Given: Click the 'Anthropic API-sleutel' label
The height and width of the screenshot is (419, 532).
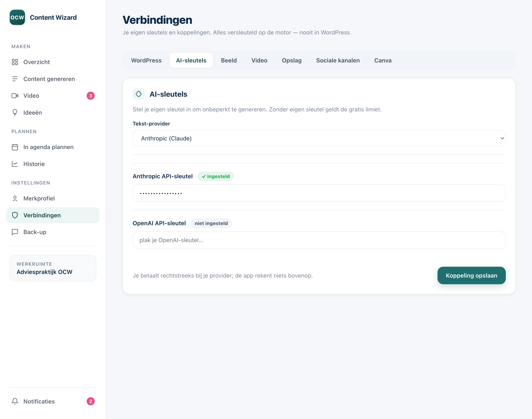Looking at the screenshot, I should (x=163, y=176).
